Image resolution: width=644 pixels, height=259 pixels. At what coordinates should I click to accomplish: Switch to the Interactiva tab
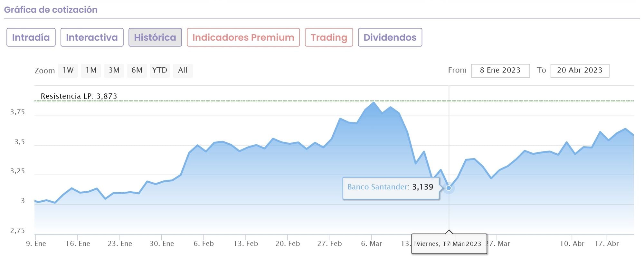click(92, 37)
